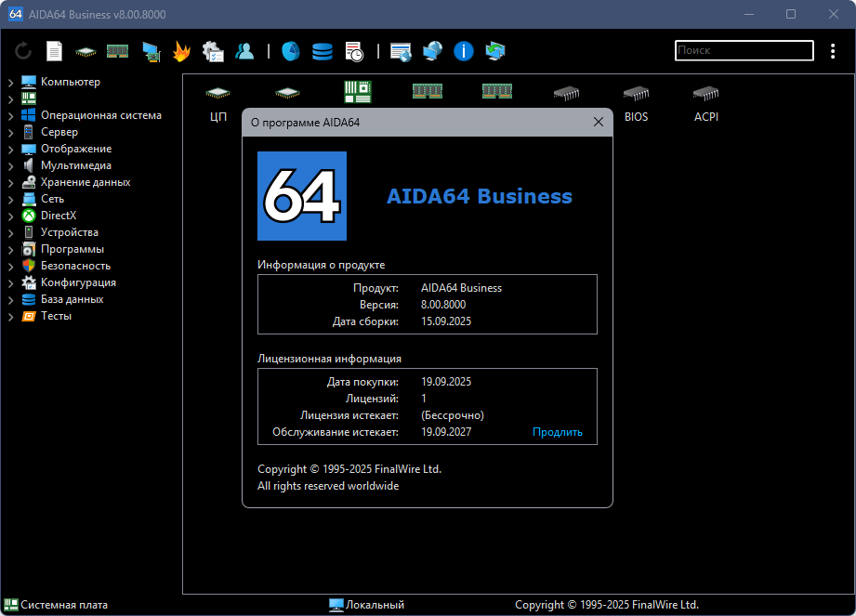856x616 pixels.
Task: Click the blue info circle toolbar icon
Action: point(464,51)
